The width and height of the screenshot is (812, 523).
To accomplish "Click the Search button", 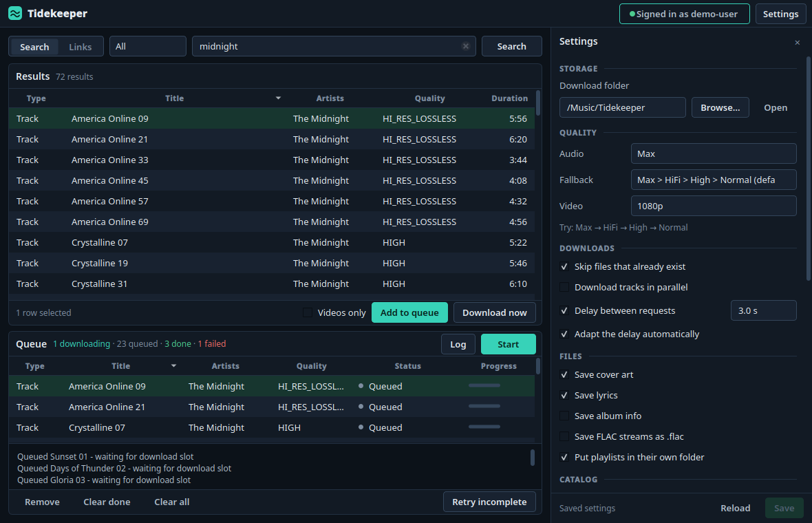I will point(512,46).
